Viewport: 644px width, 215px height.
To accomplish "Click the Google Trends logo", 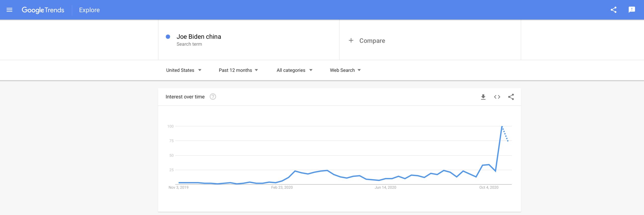I will pyautogui.click(x=43, y=10).
